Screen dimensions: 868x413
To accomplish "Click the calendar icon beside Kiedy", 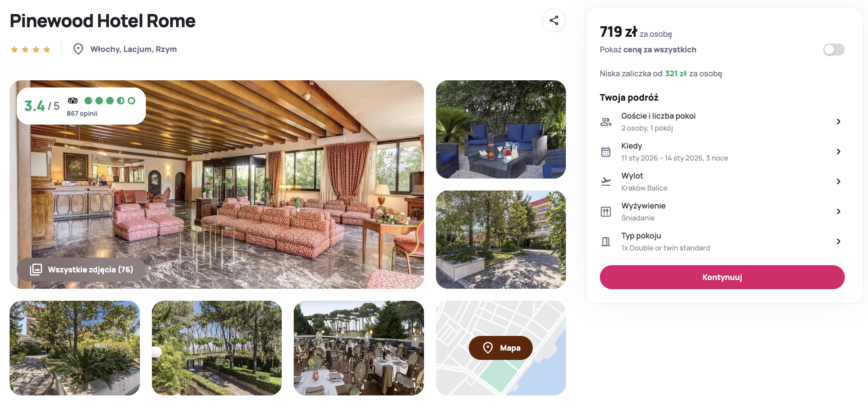I will pos(606,152).
